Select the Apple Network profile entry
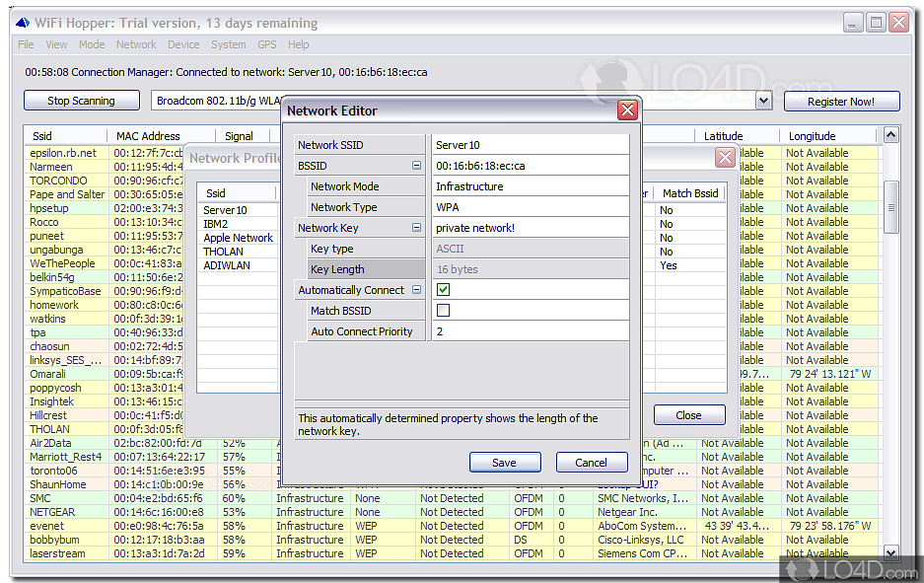 238,238
